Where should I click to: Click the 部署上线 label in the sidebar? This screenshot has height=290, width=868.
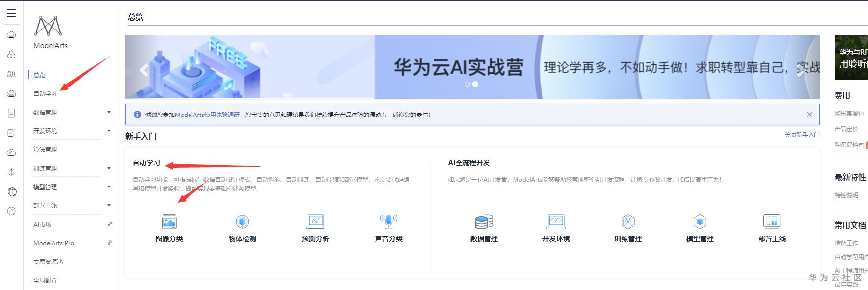tap(45, 206)
